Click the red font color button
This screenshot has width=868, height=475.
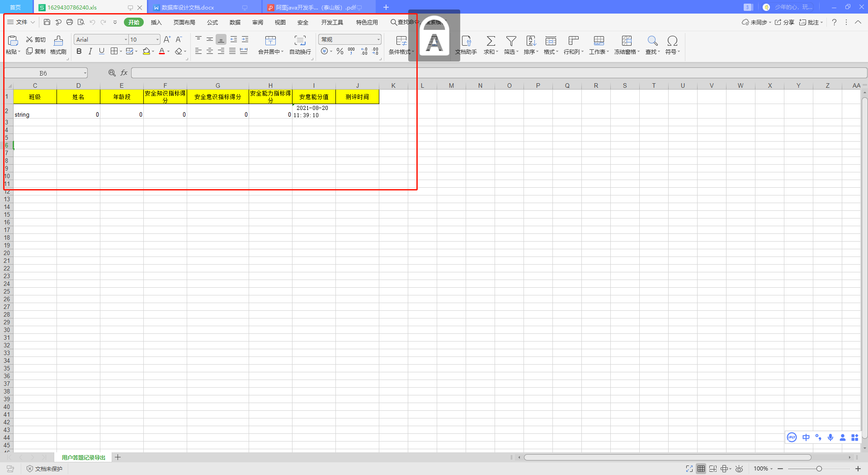pyautogui.click(x=162, y=52)
